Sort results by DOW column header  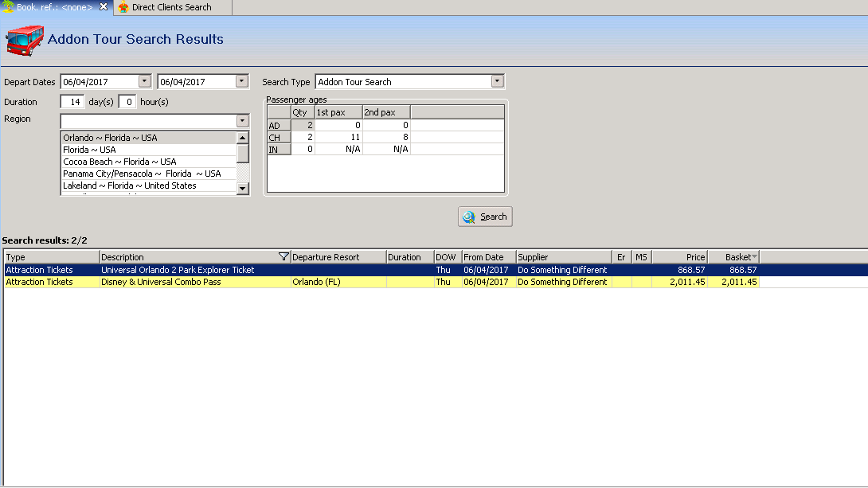click(448, 256)
